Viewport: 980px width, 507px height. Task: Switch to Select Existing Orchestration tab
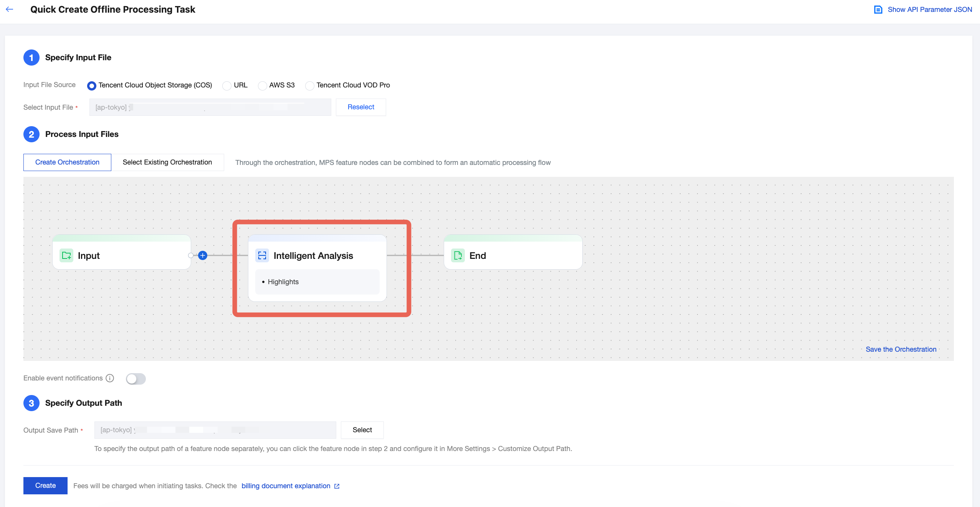167,162
